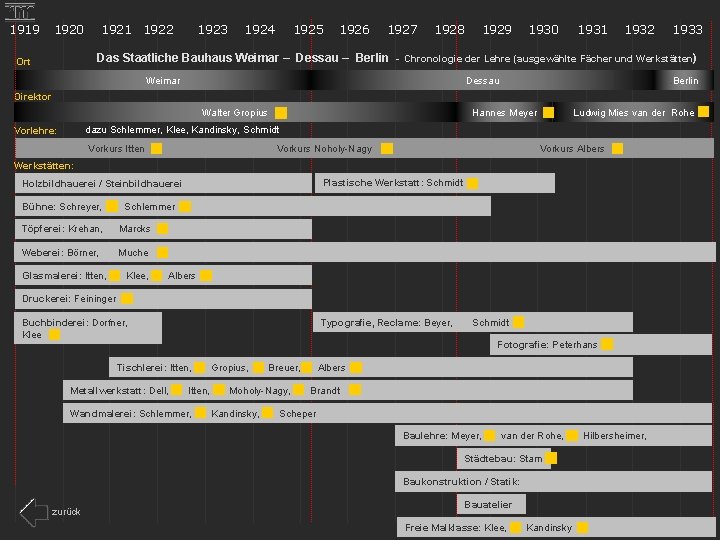Open Dell's marker in Metallwerkstatt row
This screenshot has width=720, height=540.
177,390
